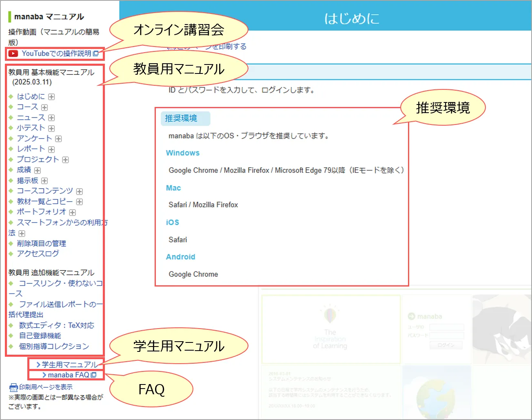The height and width of the screenshot is (420, 532).
Task: Expand the 教材一覧とコピー tree node
Action: [x=80, y=202]
